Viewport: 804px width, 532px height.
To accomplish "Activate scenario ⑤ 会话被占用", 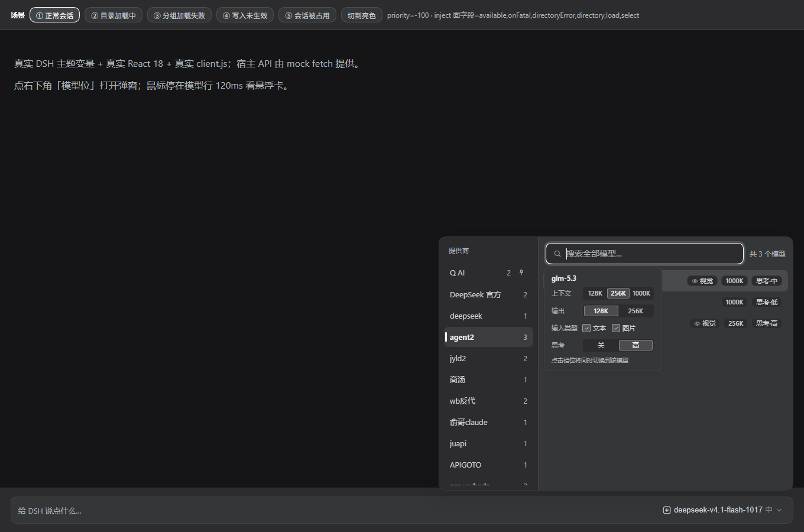I will 307,15.
